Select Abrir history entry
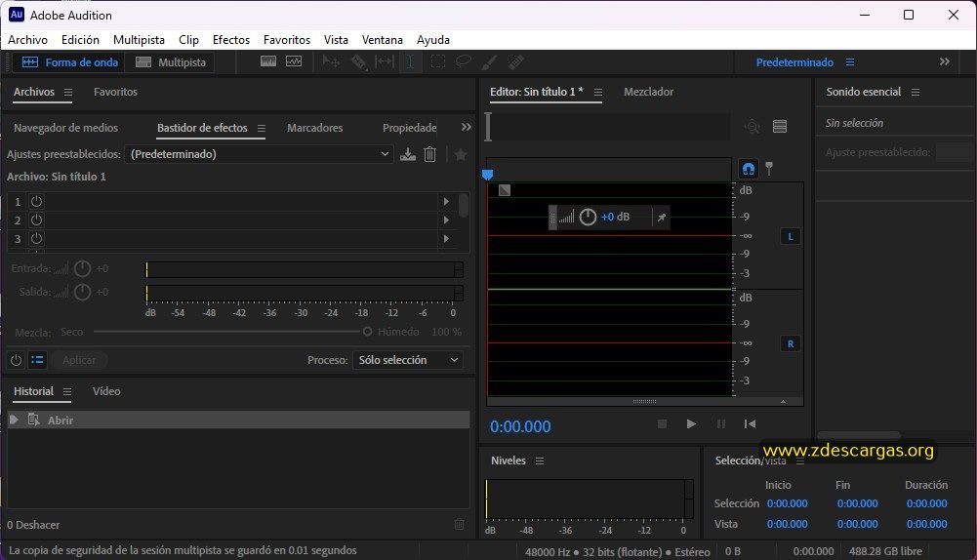This screenshot has width=977, height=560. [239, 420]
